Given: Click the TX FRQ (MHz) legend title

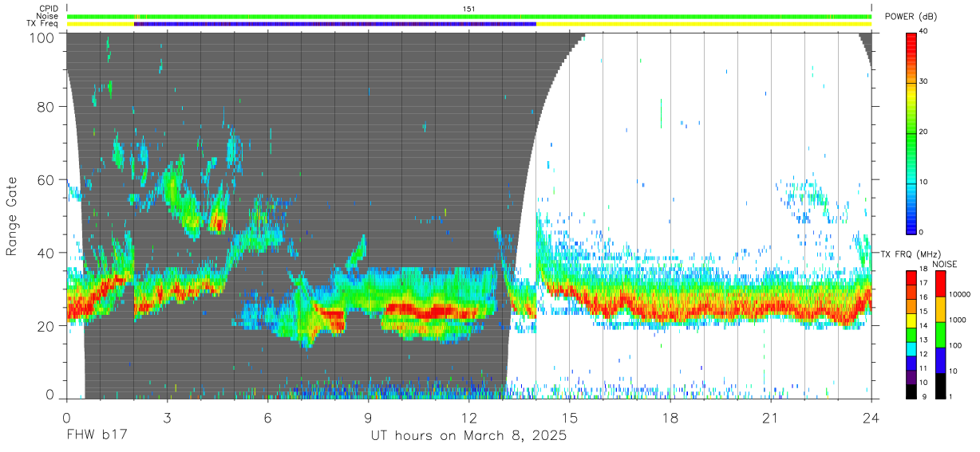Looking at the screenshot, I should [911, 254].
